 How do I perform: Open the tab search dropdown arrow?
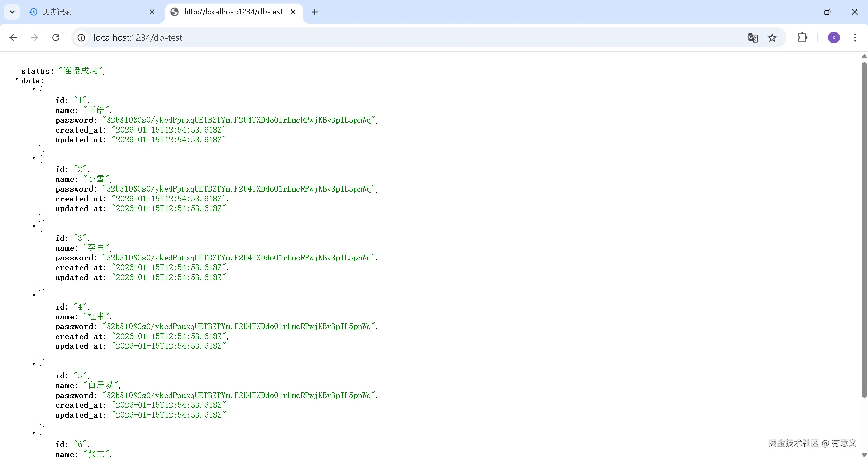[12, 12]
